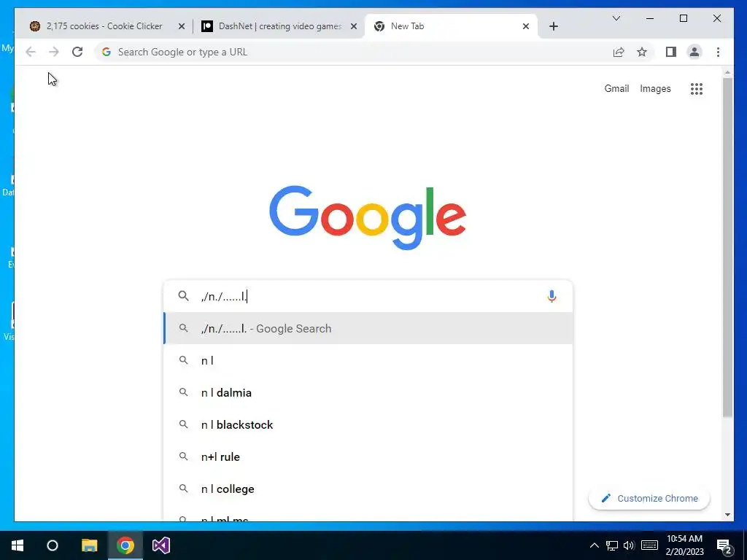
Task: Click inside the Google search box
Action: coord(368,296)
